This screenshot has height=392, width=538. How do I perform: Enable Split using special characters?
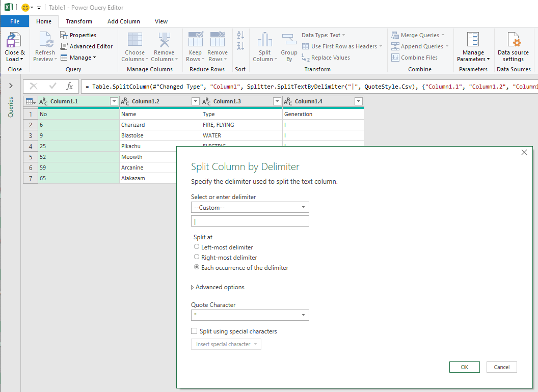[x=194, y=331]
